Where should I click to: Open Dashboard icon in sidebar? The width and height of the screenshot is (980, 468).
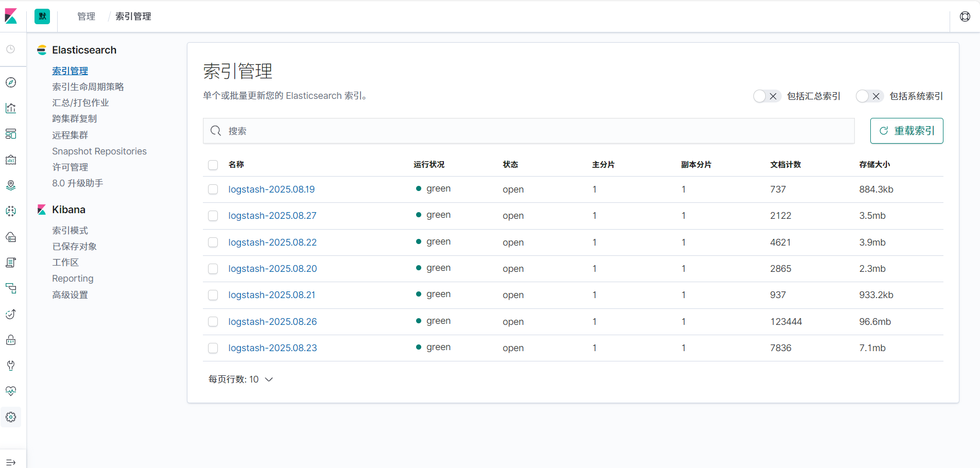[11, 134]
